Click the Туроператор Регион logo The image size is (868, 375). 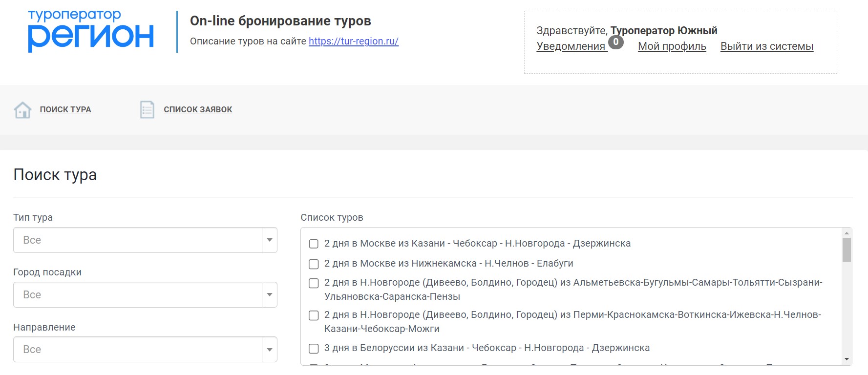click(91, 31)
